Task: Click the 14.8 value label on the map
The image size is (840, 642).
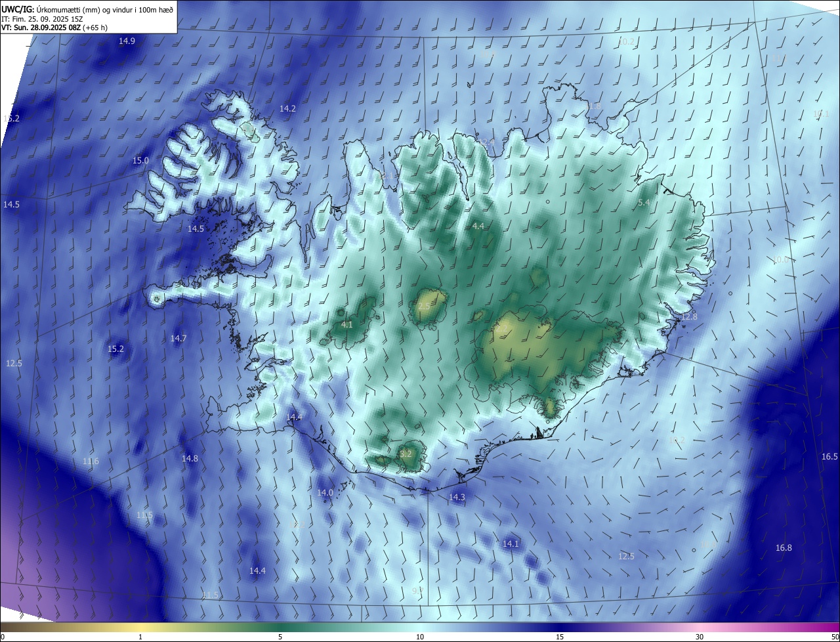Action: pos(190,459)
